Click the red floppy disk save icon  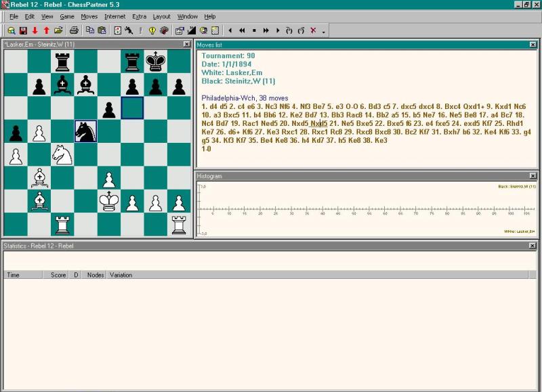23,30
